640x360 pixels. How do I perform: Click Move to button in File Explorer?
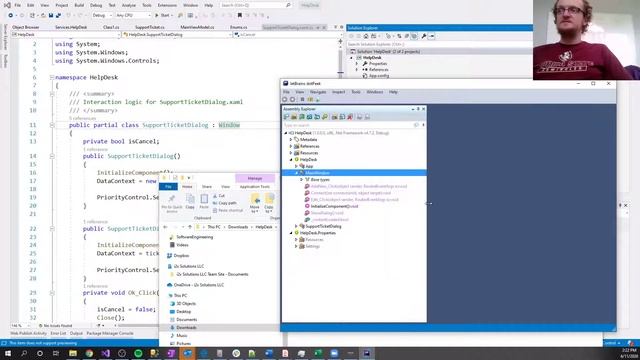[255, 203]
